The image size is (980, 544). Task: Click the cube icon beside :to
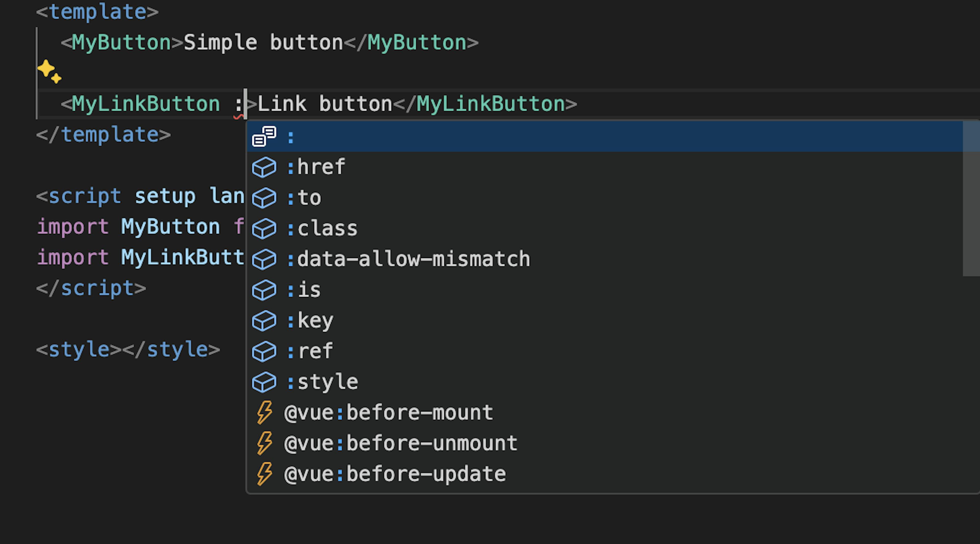(x=264, y=198)
